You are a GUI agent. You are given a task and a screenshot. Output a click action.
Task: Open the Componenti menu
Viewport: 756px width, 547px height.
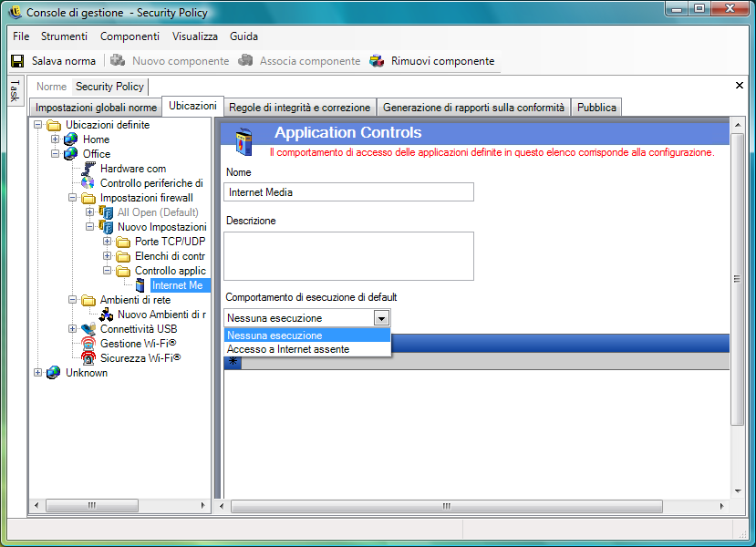click(129, 36)
